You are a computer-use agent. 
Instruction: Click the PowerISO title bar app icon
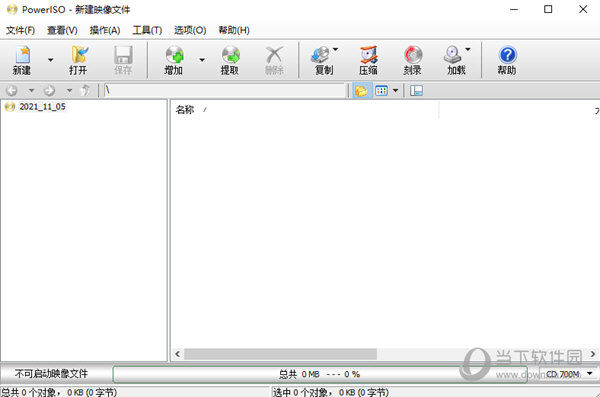pyautogui.click(x=12, y=9)
